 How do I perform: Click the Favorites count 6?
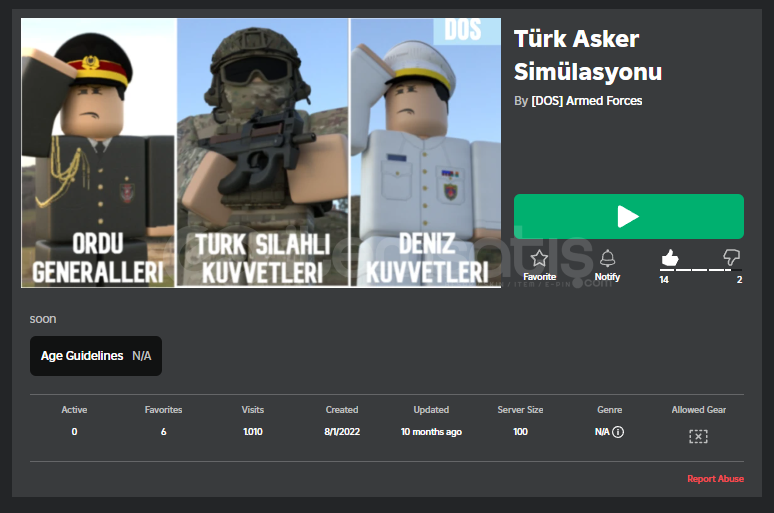(163, 432)
